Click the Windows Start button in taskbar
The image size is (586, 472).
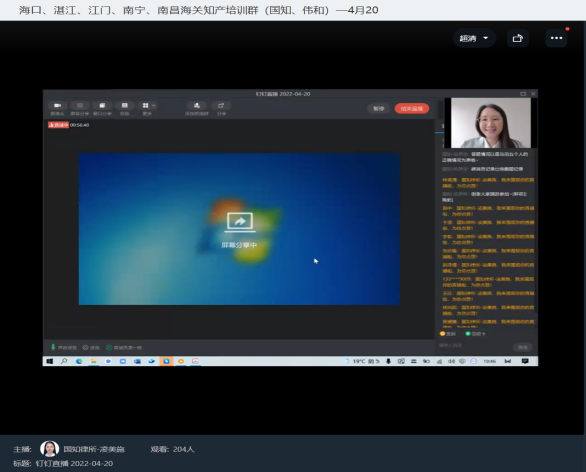(x=50, y=361)
